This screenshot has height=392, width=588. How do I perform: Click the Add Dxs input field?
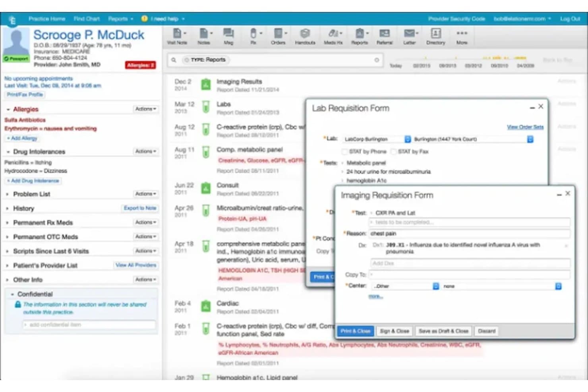[x=470, y=263]
